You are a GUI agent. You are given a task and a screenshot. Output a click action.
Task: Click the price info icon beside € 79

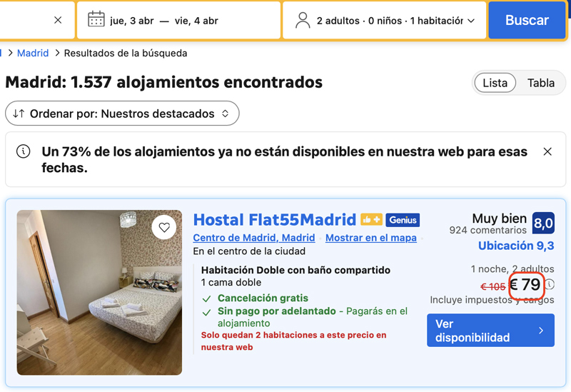pyautogui.click(x=550, y=284)
